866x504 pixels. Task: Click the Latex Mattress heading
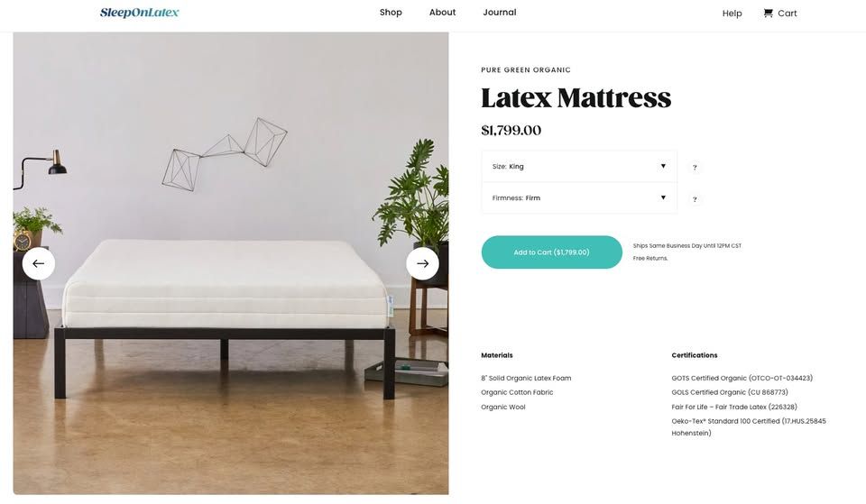point(576,97)
